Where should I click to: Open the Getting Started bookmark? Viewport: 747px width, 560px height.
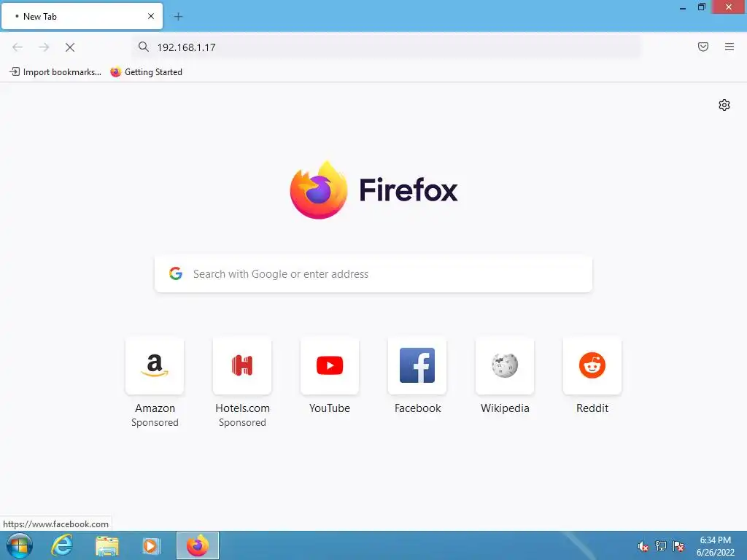click(146, 72)
